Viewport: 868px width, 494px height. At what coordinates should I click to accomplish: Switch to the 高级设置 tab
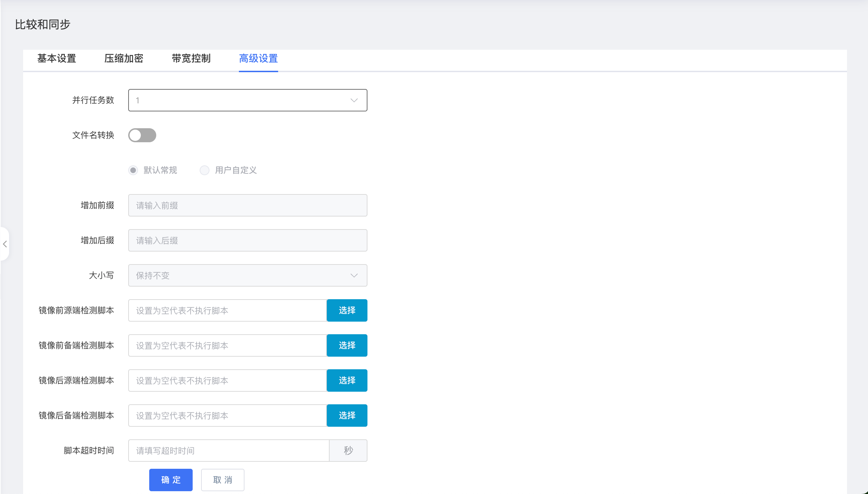tap(259, 59)
